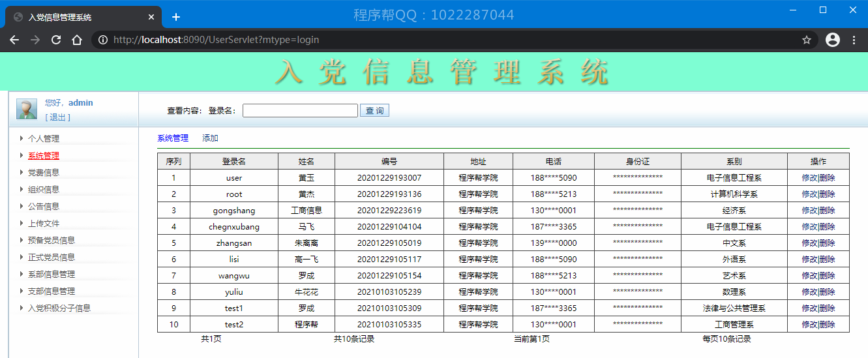Expand the 公告信息 sidebar arrow
This screenshot has width=868, height=358.
(22, 206)
